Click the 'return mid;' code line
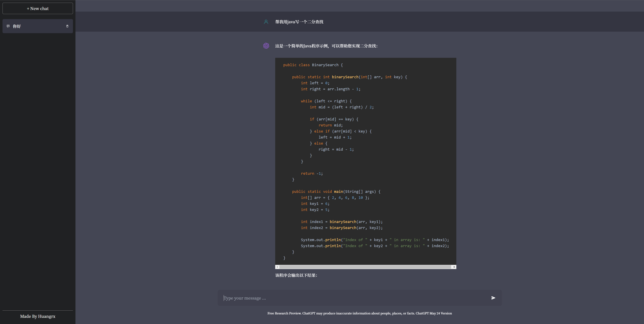644x324 pixels. (331, 125)
